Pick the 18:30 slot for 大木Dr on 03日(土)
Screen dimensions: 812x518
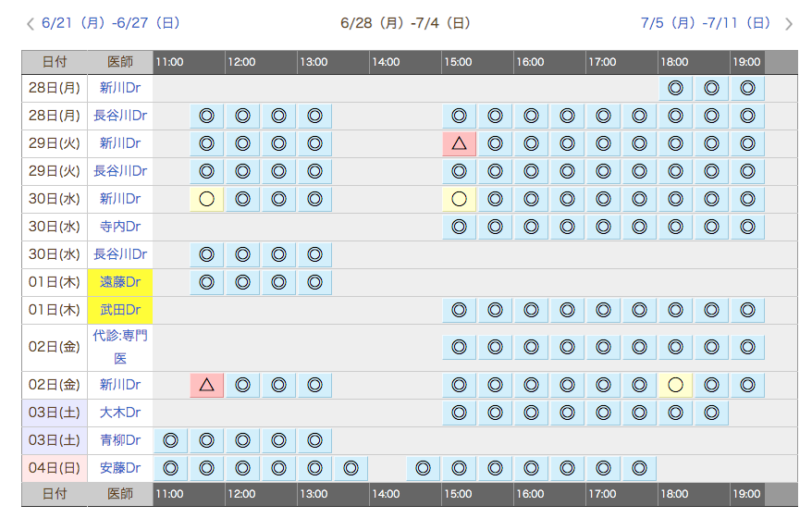pyautogui.click(x=711, y=413)
